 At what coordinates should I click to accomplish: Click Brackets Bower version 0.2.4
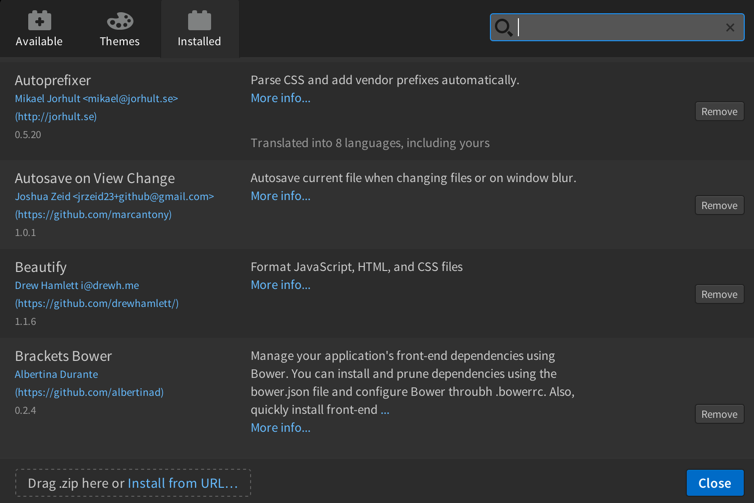[25, 411]
